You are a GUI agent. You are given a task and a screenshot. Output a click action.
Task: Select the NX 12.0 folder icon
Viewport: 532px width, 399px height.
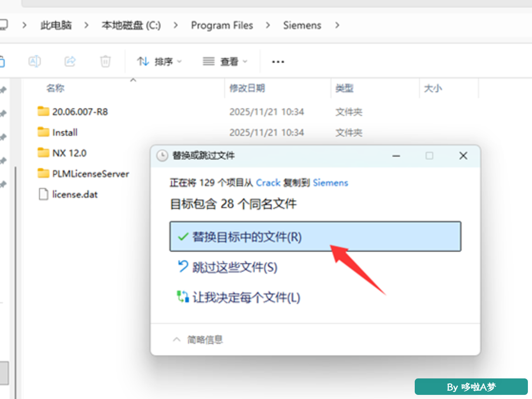[x=43, y=152]
